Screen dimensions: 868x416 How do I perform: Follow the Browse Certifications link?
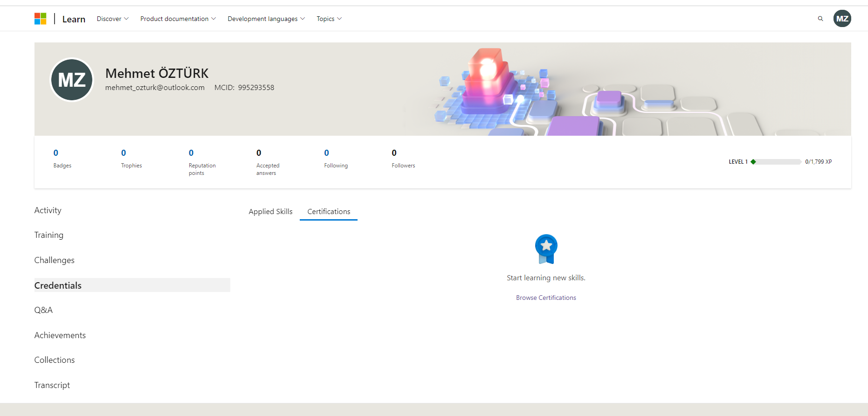(x=546, y=298)
